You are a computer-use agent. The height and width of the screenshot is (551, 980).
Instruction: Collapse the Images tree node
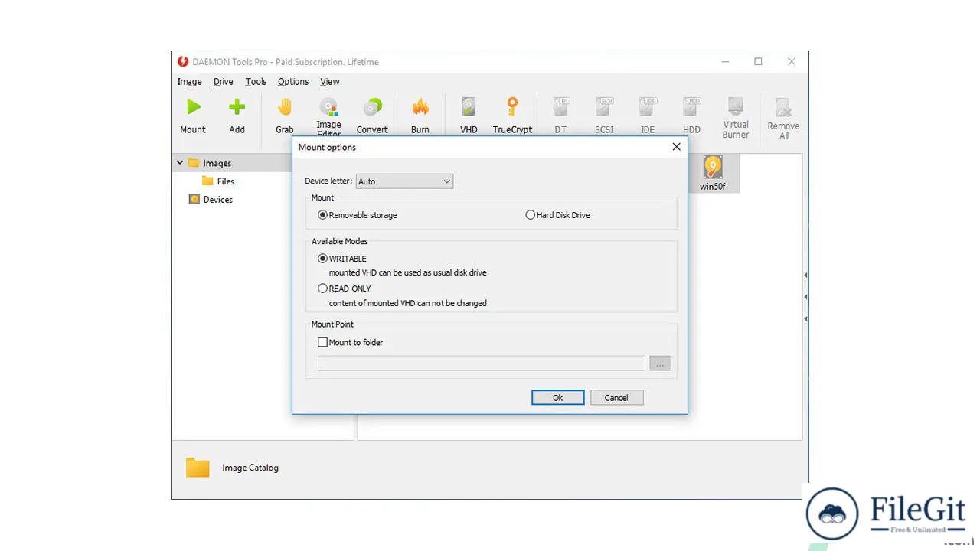pyautogui.click(x=180, y=163)
